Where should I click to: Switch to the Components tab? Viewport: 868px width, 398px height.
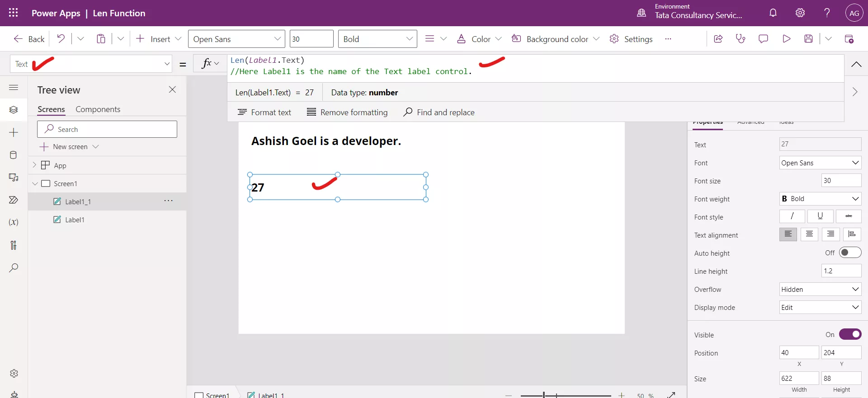(x=98, y=109)
